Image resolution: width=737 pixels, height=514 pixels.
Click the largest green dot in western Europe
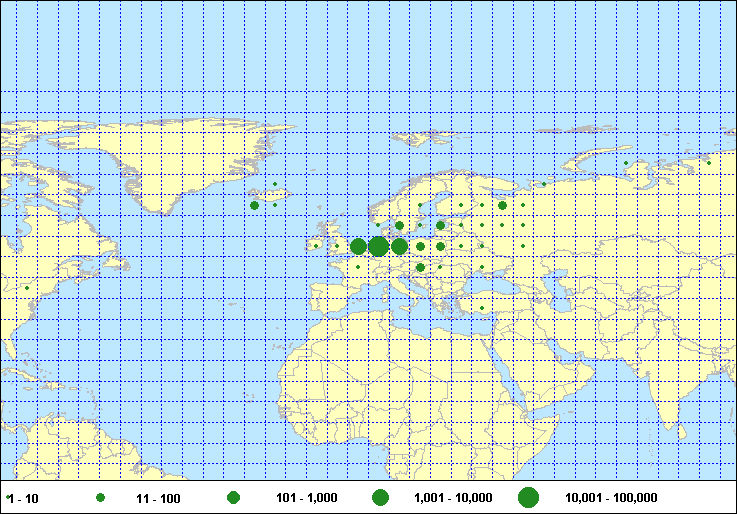click(x=379, y=246)
